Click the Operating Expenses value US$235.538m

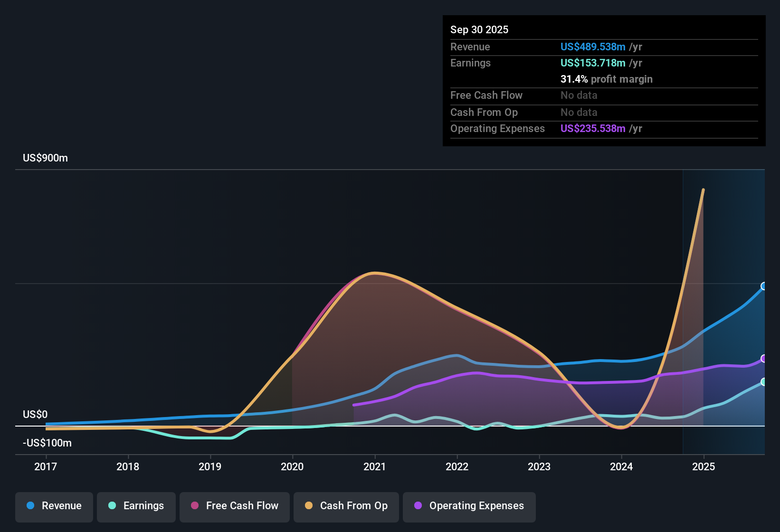pos(592,128)
